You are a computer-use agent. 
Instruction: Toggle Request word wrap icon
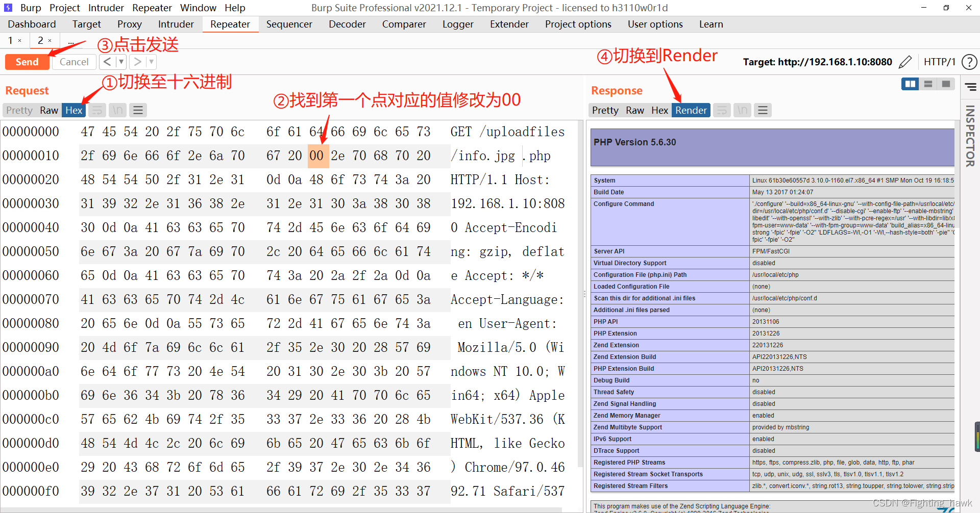coord(97,110)
